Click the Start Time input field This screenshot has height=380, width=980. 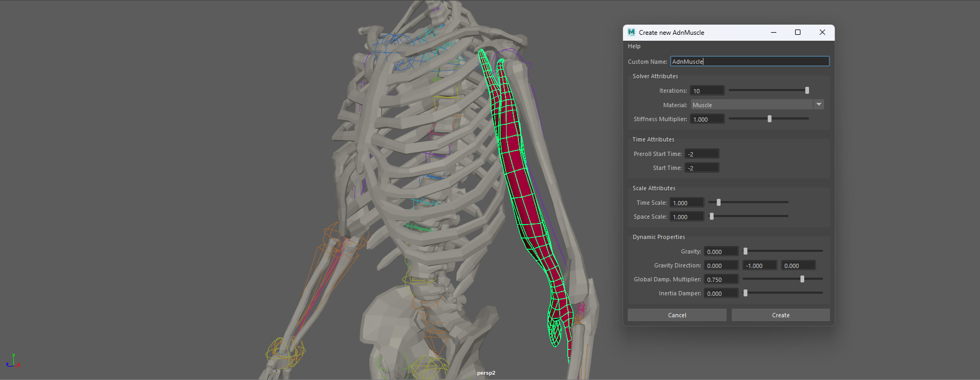click(701, 168)
